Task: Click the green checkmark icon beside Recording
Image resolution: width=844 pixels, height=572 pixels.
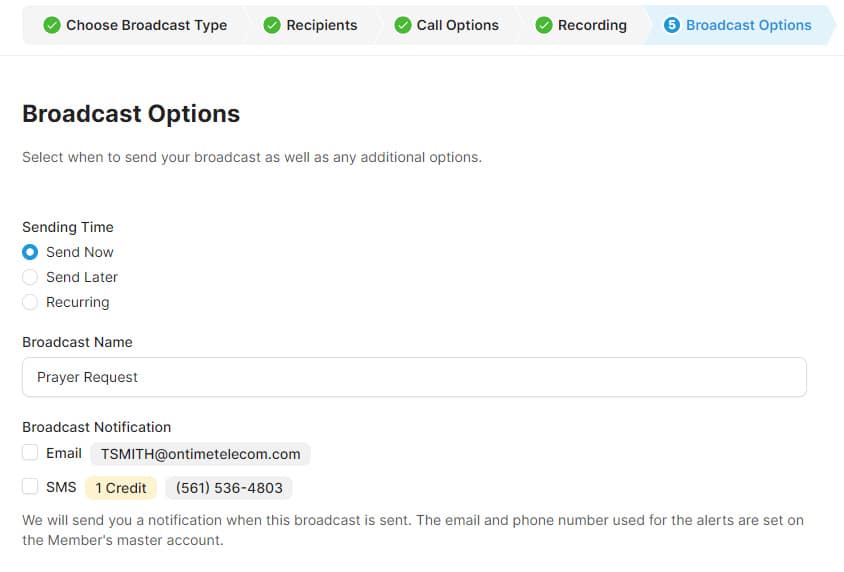Action: click(x=544, y=25)
